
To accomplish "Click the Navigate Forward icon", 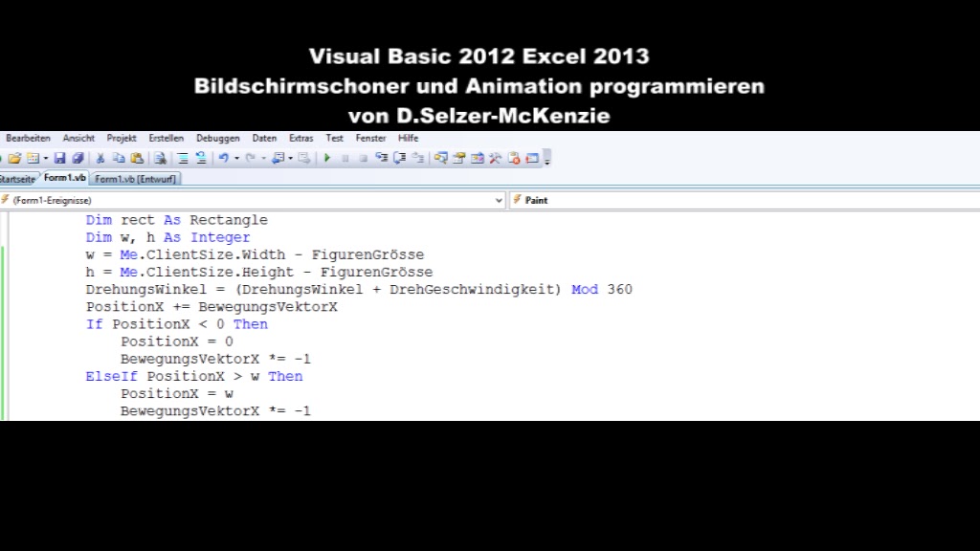I will click(x=304, y=159).
